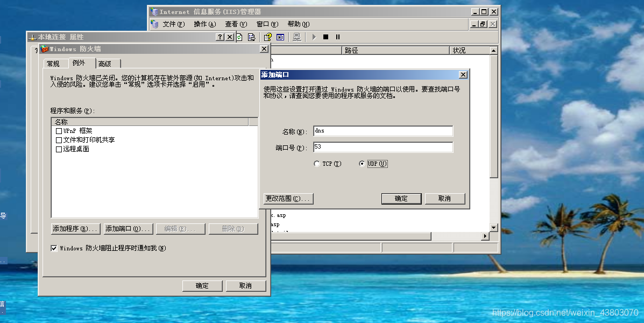
Task: Open the 窗口 menu in IIS Manager
Action: click(267, 24)
